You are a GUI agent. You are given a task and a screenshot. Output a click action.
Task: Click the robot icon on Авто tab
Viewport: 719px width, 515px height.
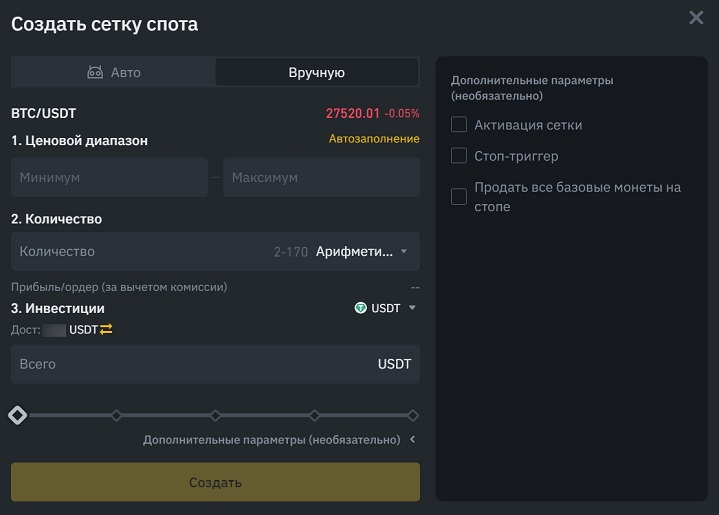pos(95,72)
